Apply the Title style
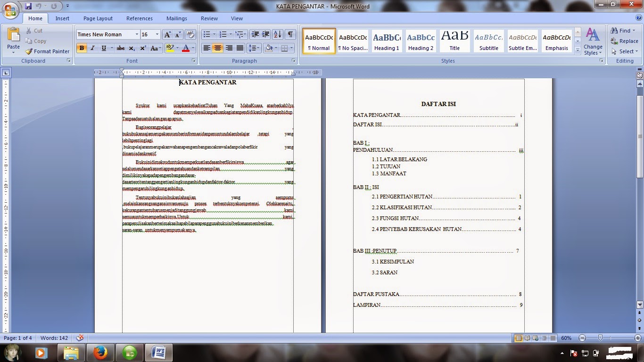 tap(454, 41)
